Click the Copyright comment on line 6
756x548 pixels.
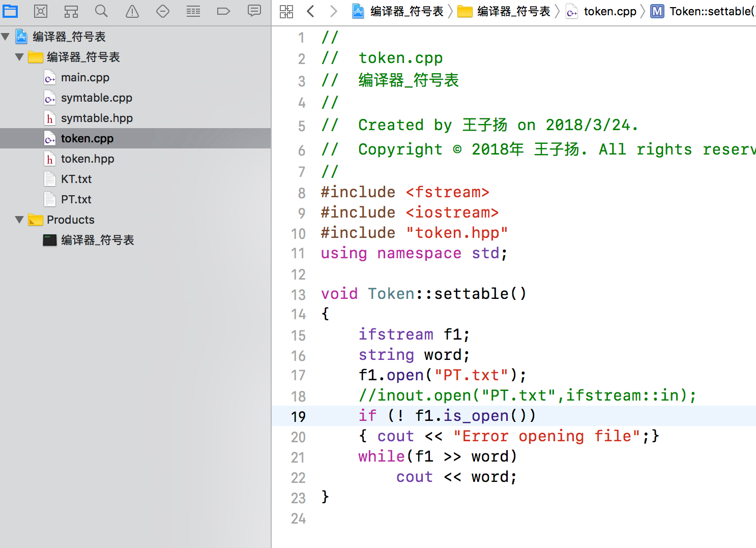coord(538,149)
